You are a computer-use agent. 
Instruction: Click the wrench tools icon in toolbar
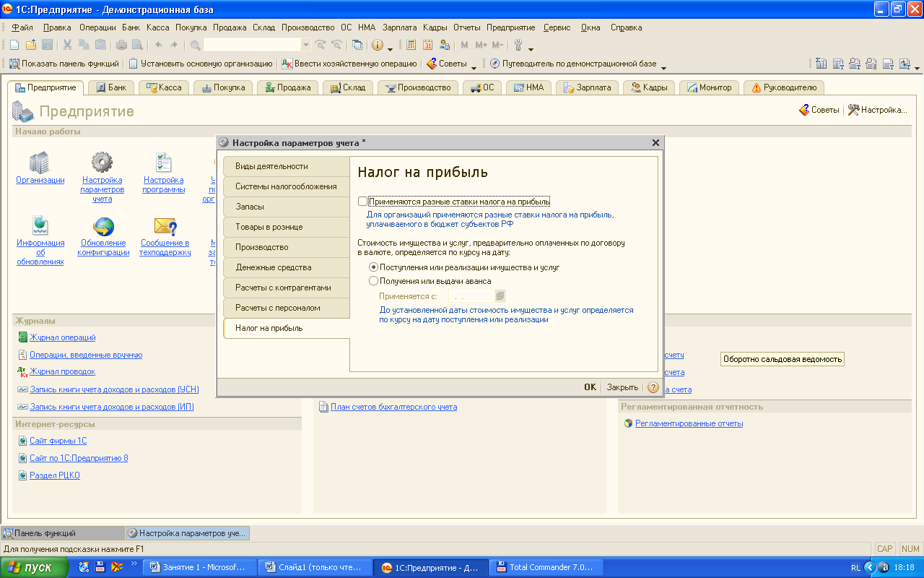(x=518, y=45)
